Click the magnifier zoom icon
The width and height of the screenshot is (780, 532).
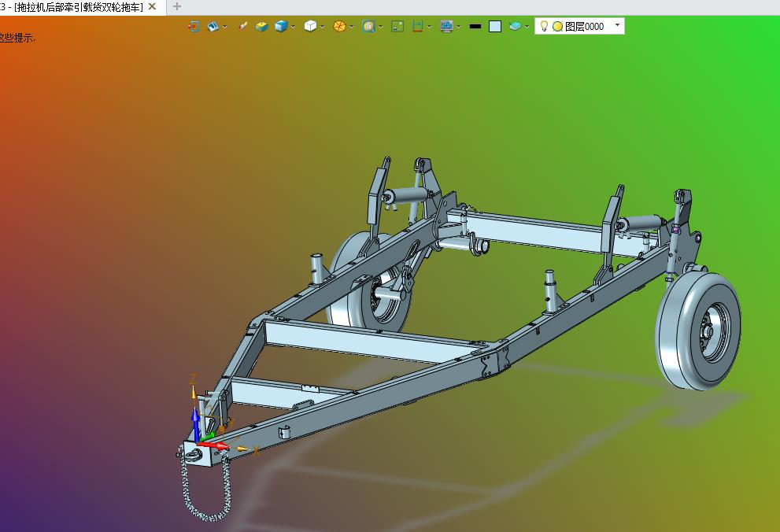pyautogui.click(x=368, y=26)
